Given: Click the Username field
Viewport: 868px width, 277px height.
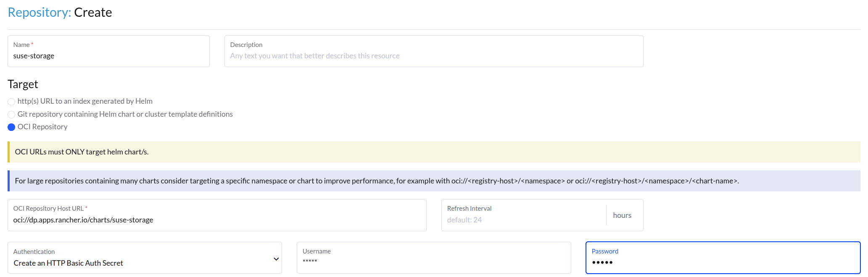Looking at the screenshot, I should (x=433, y=261).
